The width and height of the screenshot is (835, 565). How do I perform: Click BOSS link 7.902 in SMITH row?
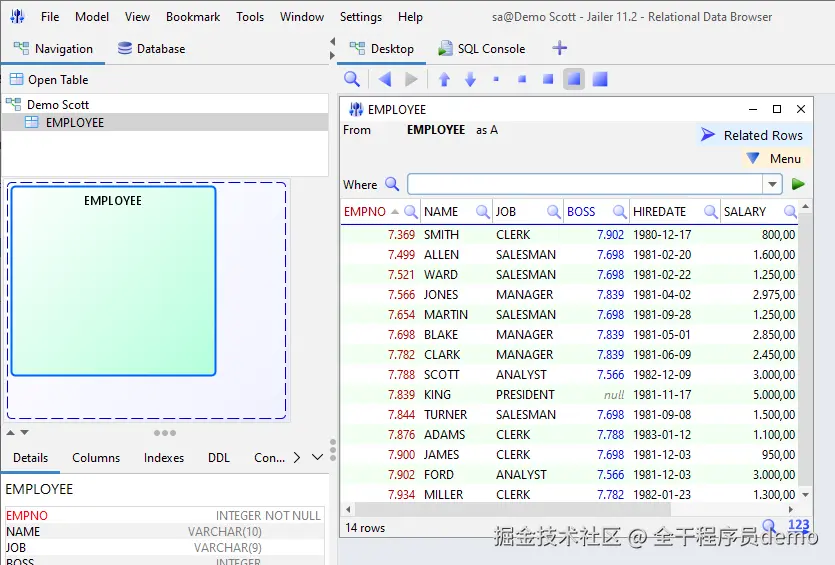pyautogui.click(x=610, y=235)
